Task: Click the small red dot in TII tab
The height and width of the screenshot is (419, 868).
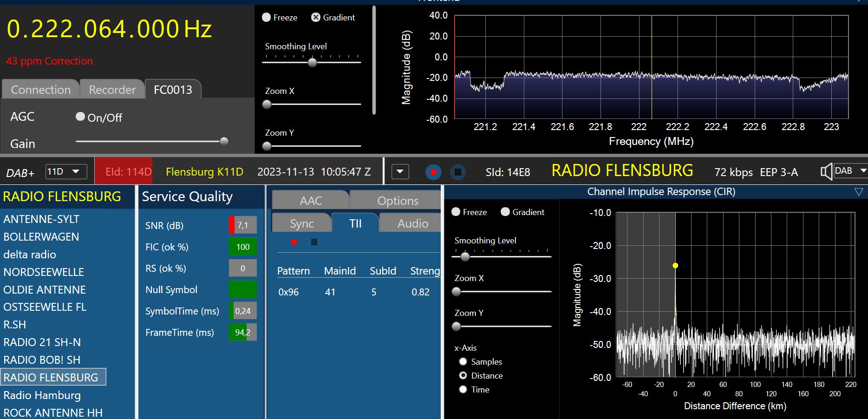Action: click(x=294, y=242)
